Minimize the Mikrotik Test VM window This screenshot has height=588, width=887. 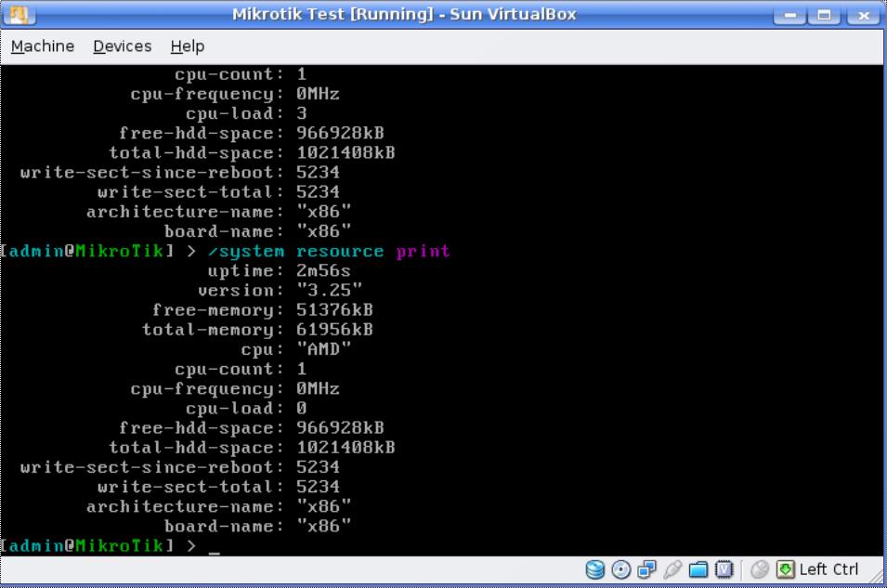tap(789, 15)
